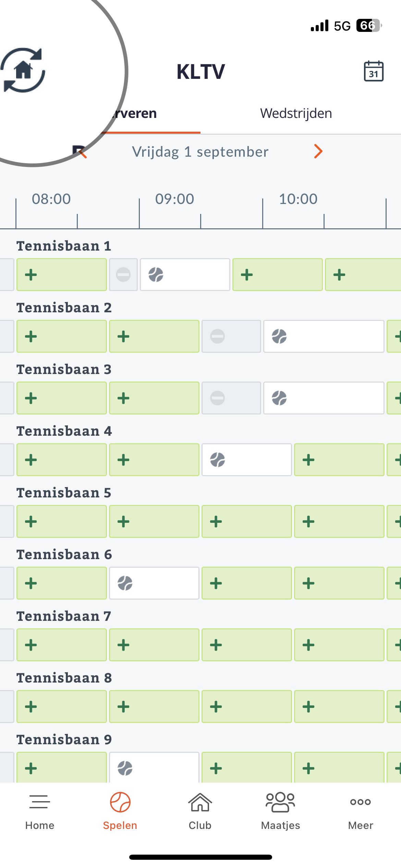401x868 pixels.
Task: Tap the Vrijdag 1 september date label
Action: pyautogui.click(x=200, y=152)
